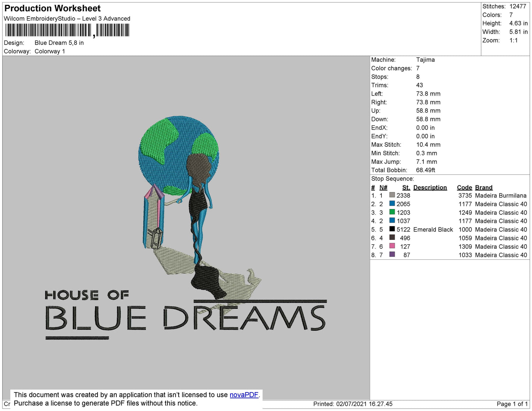
Task: Click the 'St.' column header
Action: 406,187
